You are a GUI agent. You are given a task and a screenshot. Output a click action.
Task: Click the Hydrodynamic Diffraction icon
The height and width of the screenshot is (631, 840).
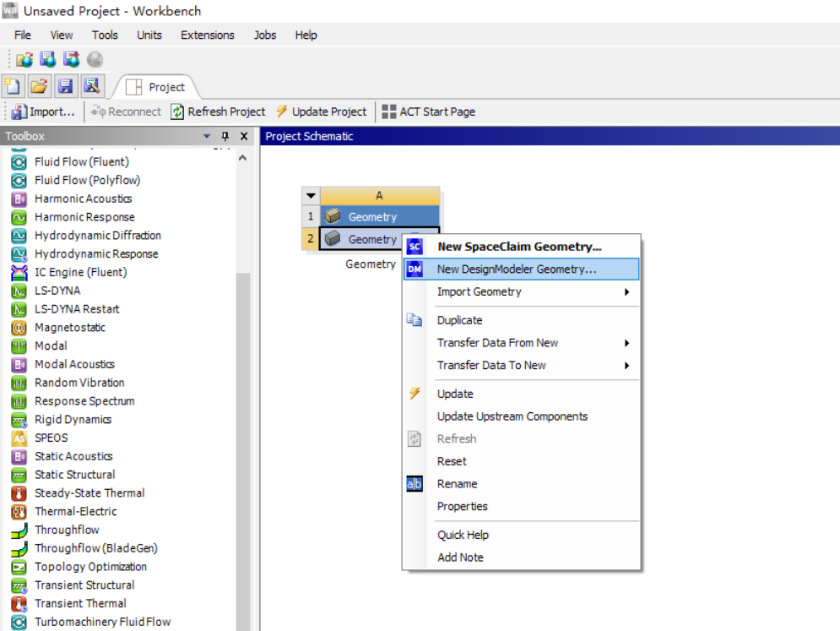19,236
